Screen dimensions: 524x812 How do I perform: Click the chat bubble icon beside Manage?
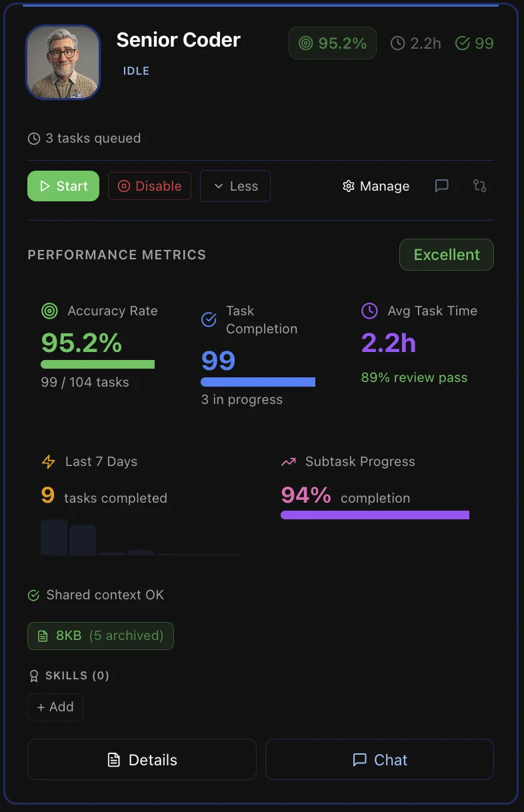tap(441, 186)
